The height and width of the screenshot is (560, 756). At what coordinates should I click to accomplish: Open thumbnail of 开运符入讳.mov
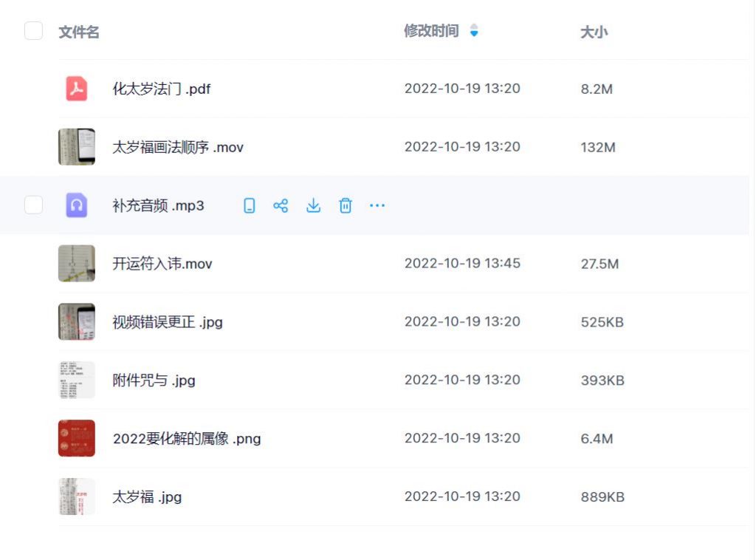tap(77, 263)
